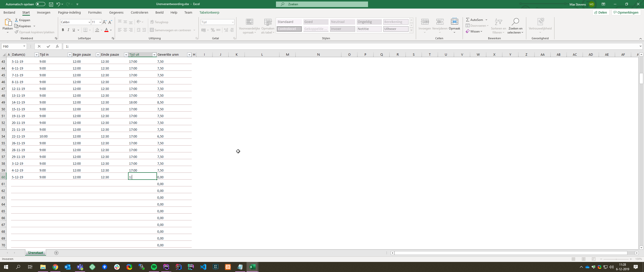Open Tijd in column filter dropdown

point(70,55)
